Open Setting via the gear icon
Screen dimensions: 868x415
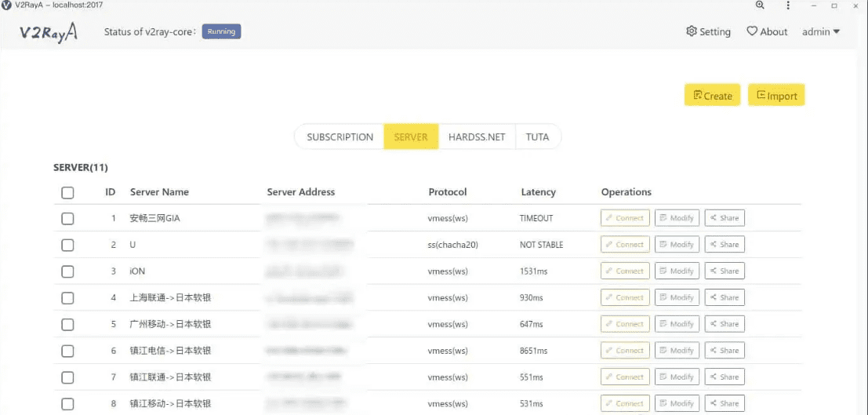pos(692,31)
